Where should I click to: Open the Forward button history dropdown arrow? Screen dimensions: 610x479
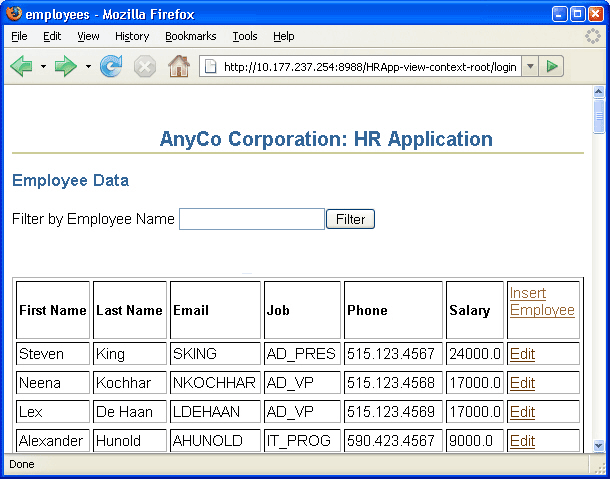point(88,67)
